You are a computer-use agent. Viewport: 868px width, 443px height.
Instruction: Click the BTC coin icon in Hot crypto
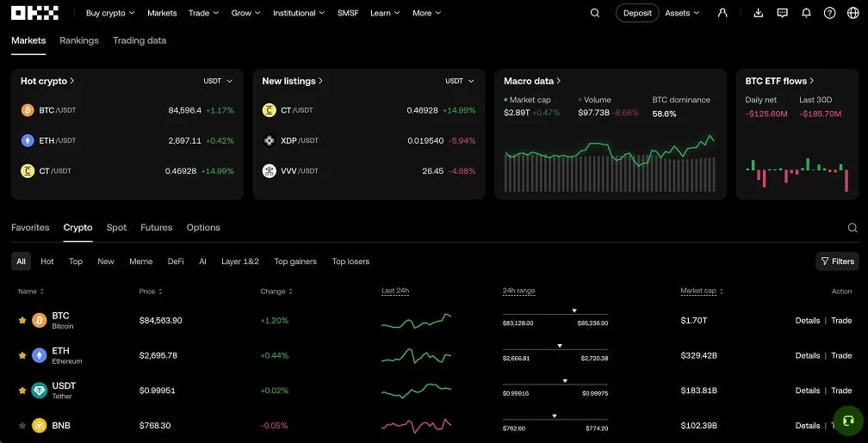click(x=28, y=110)
